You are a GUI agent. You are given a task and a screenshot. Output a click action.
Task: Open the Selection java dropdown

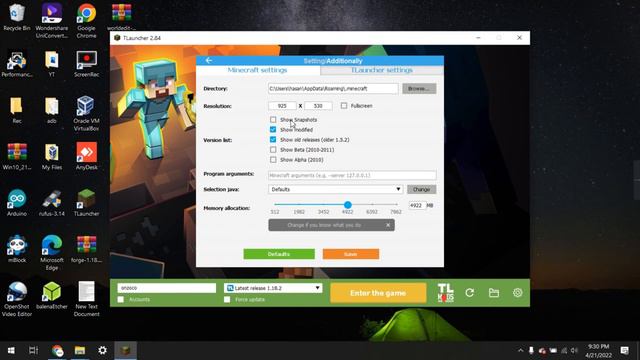pos(336,189)
